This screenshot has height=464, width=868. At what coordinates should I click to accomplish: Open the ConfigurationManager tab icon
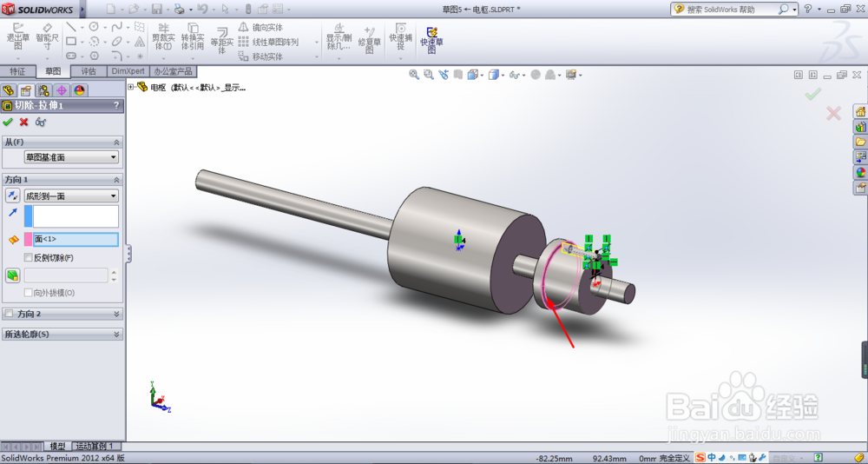43,90
